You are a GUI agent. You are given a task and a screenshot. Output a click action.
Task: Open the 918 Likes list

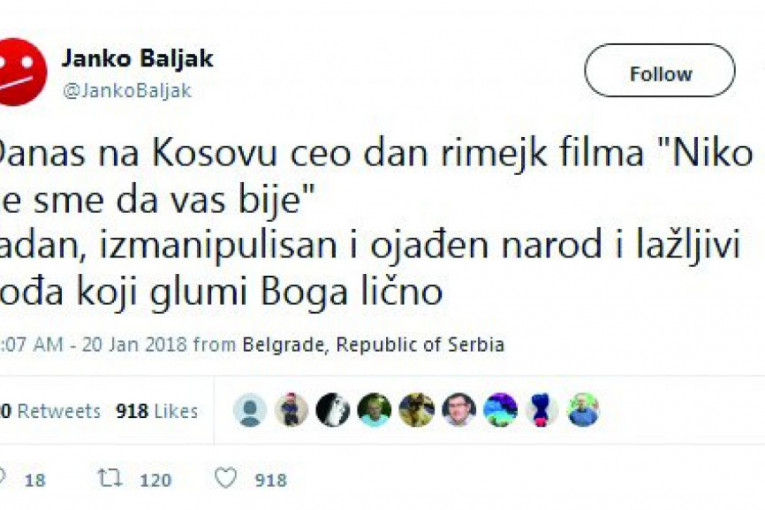[x=157, y=411]
